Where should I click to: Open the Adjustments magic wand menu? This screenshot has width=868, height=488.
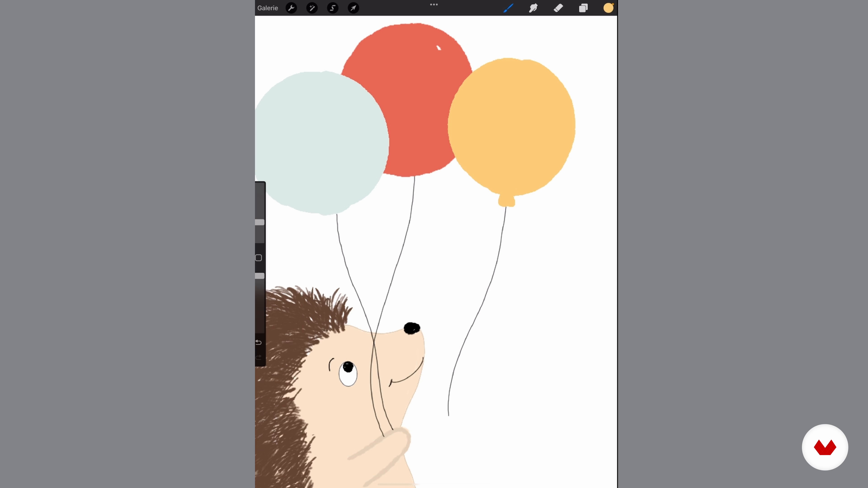[312, 8]
